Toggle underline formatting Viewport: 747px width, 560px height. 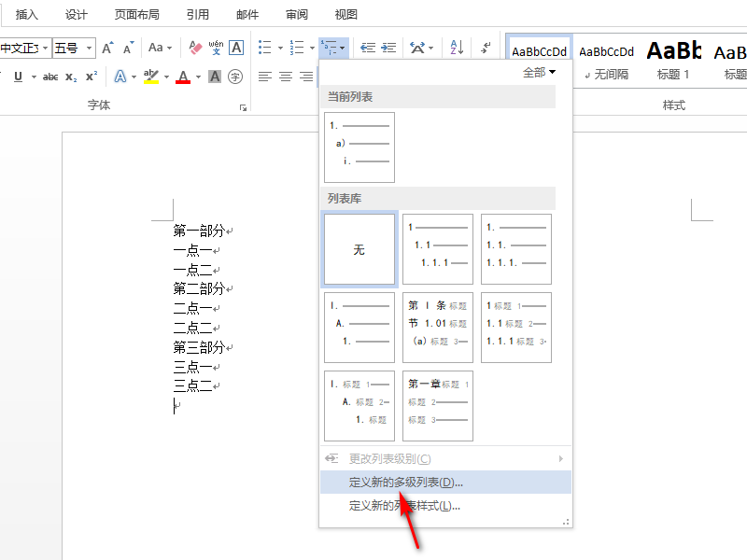[x=18, y=77]
